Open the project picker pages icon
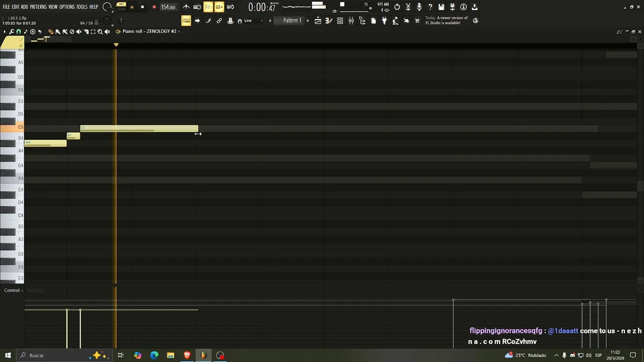 click(x=373, y=21)
